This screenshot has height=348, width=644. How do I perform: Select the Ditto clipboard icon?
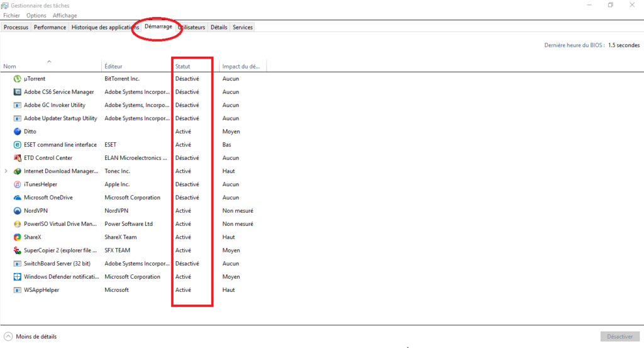[x=17, y=132]
